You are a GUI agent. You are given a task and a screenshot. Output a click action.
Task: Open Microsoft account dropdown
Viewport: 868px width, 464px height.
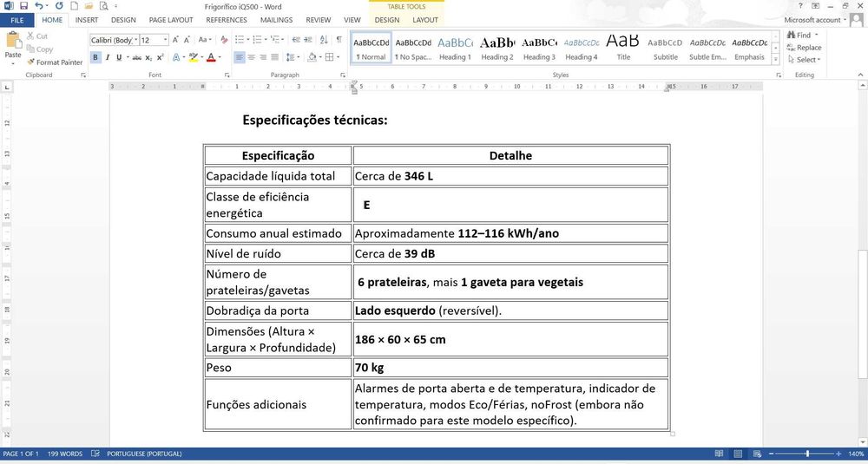tap(816, 20)
